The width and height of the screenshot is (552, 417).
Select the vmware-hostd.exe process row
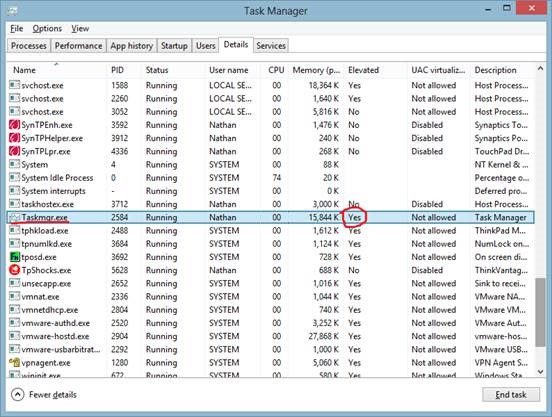(x=270, y=336)
